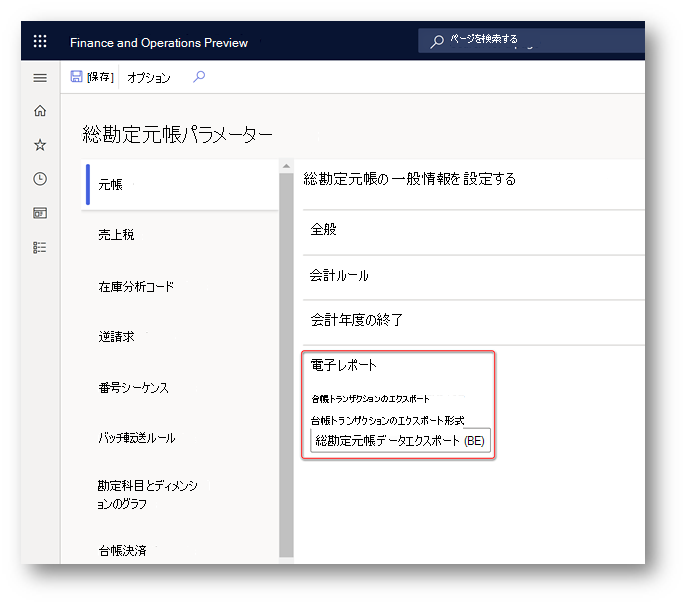The width and height of the screenshot is (687, 606).
Task: Open the オプション menu
Action: [x=149, y=78]
